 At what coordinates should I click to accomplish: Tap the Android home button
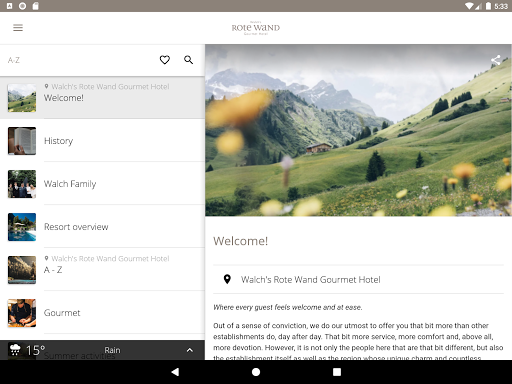click(x=256, y=372)
